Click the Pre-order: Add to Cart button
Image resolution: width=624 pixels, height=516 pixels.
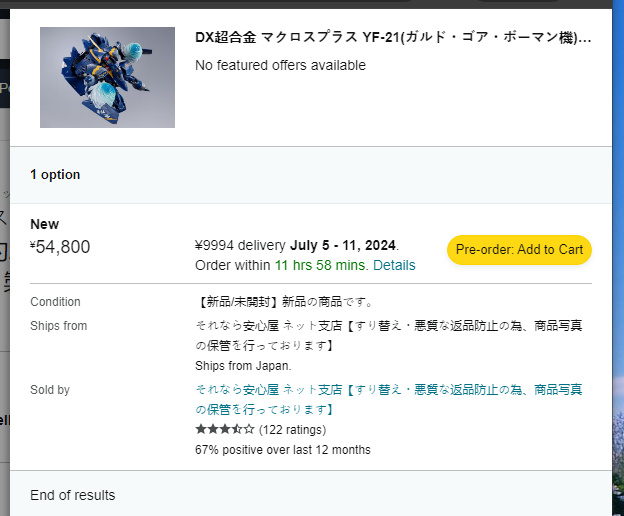tap(519, 249)
